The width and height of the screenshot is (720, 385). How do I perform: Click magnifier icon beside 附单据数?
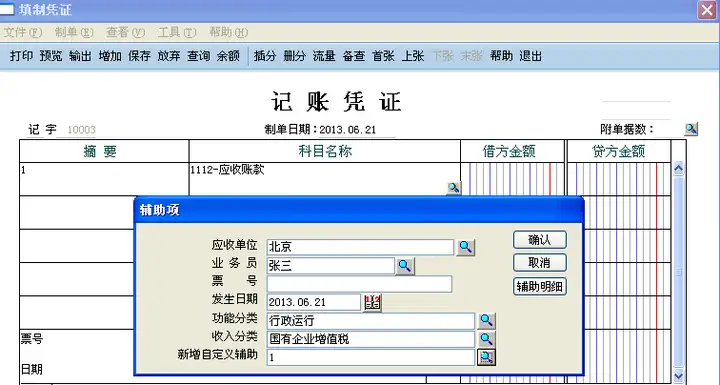691,129
